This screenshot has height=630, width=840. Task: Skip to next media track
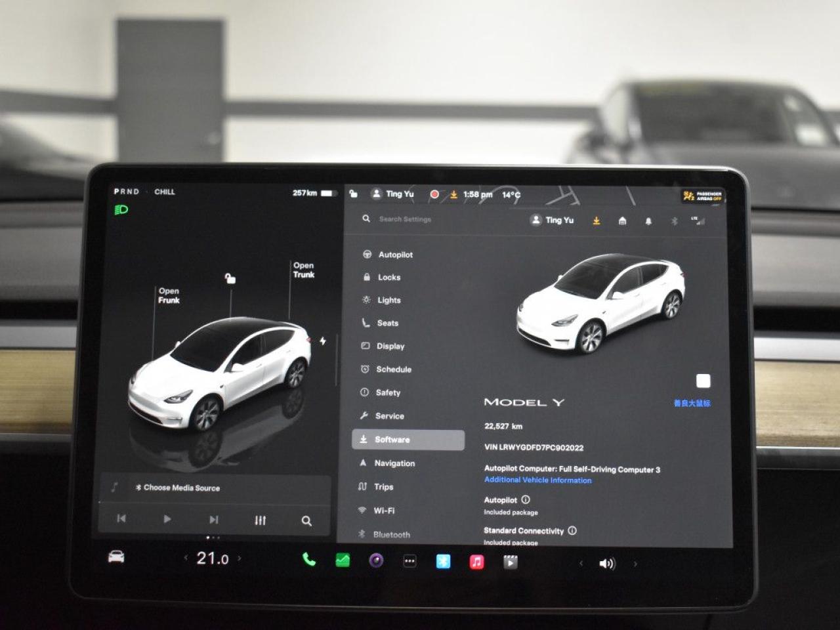coord(214,520)
